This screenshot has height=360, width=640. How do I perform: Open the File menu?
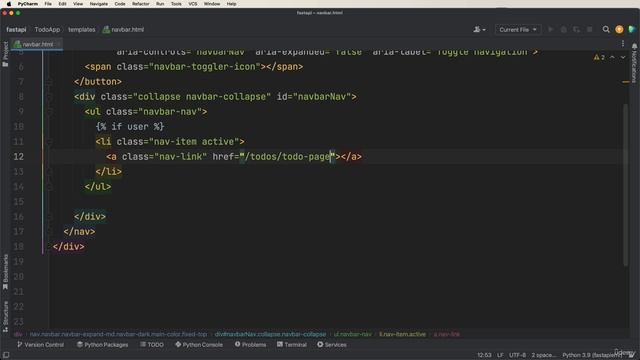tap(48, 4)
